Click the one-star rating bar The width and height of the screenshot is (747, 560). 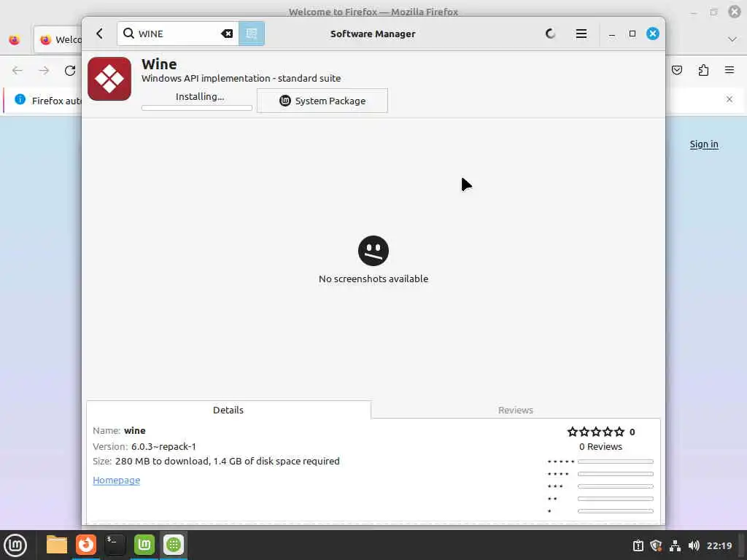615,511
